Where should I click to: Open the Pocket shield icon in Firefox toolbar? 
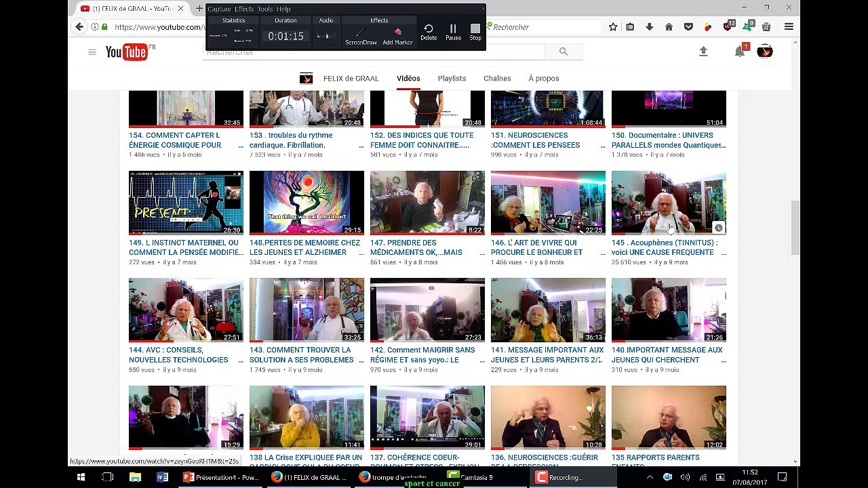click(688, 27)
